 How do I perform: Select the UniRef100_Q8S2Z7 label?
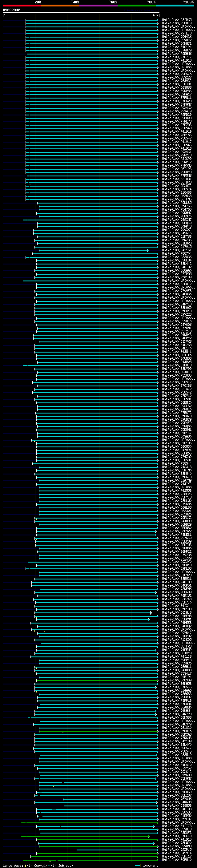click(x=177, y=78)
